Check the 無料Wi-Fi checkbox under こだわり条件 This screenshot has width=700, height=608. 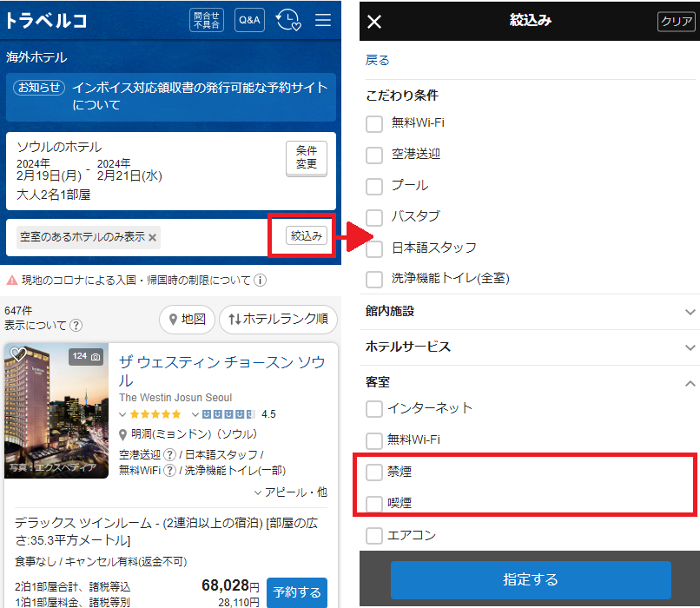374,123
